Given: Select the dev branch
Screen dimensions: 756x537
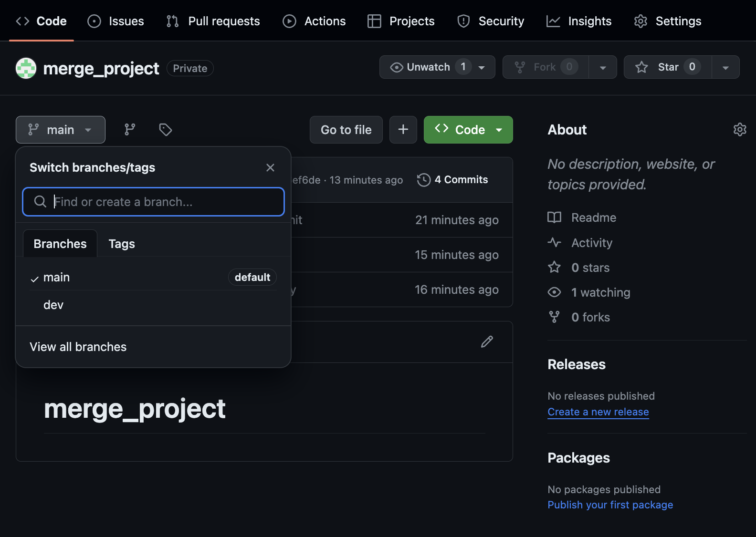Looking at the screenshot, I should pyautogui.click(x=53, y=305).
